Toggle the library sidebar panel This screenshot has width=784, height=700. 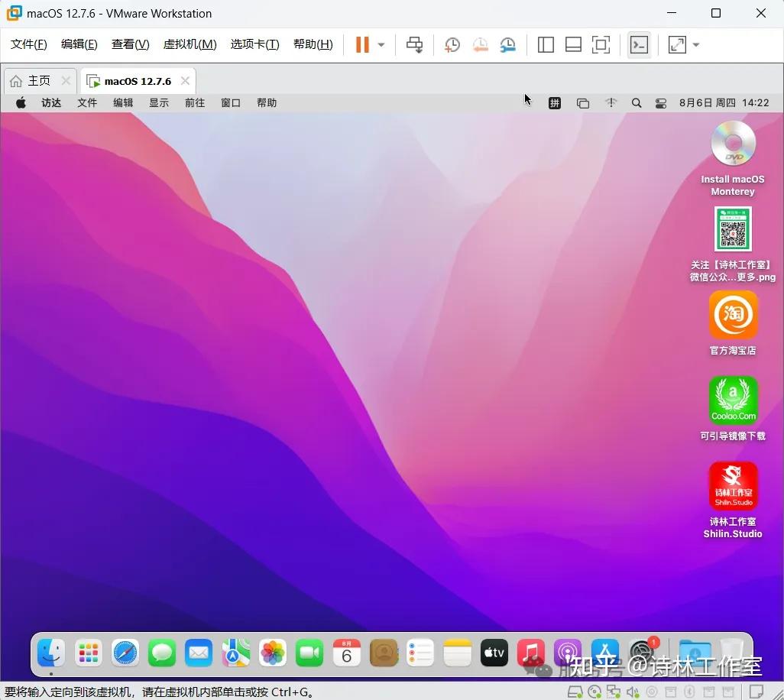[546, 44]
